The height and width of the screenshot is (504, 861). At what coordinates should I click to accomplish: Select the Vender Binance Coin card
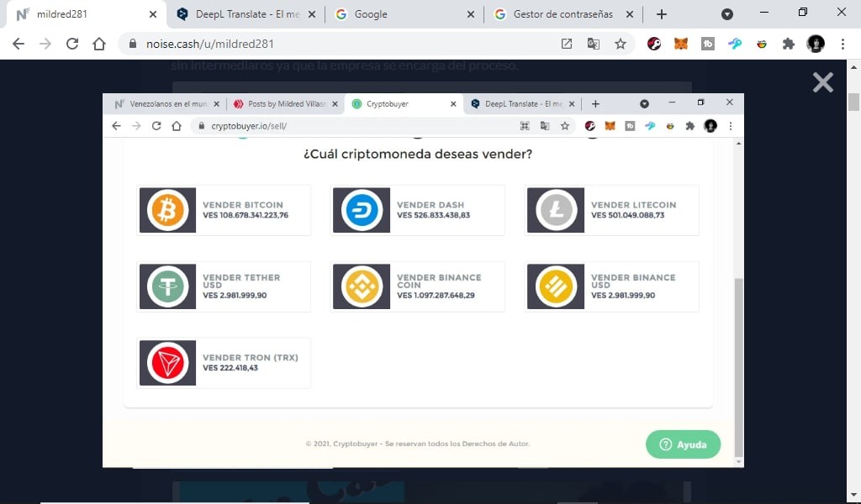[417, 286]
